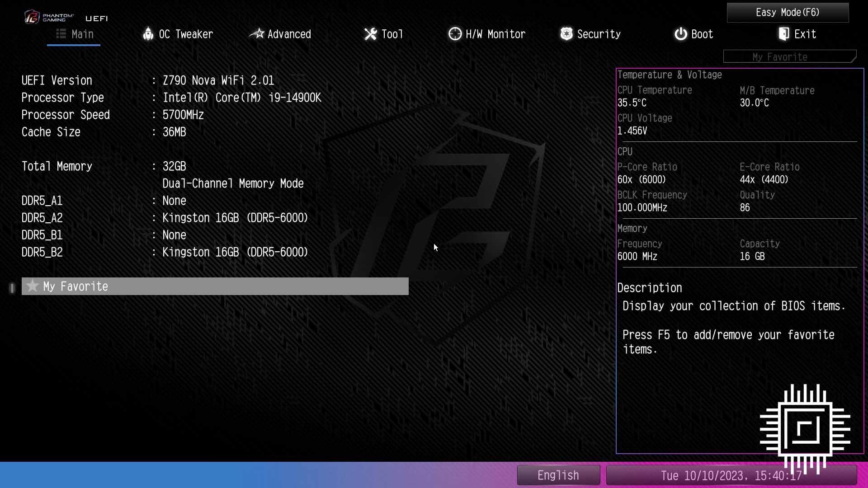
Task: Click DDR5_A1 None entry
Action: coord(174,201)
